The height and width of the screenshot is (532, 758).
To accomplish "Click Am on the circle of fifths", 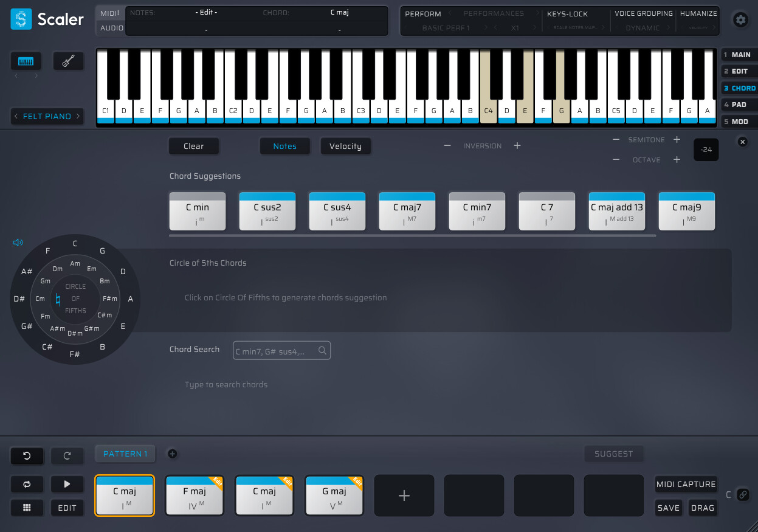I will 75,263.
